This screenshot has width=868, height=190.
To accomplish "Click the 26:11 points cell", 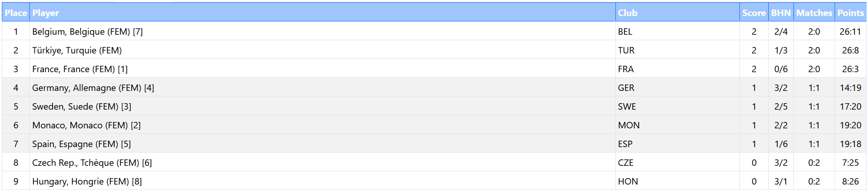I will [x=850, y=32].
